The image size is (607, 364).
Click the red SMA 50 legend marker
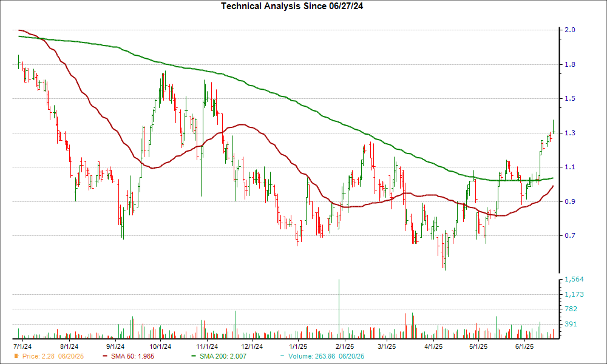pos(105,356)
